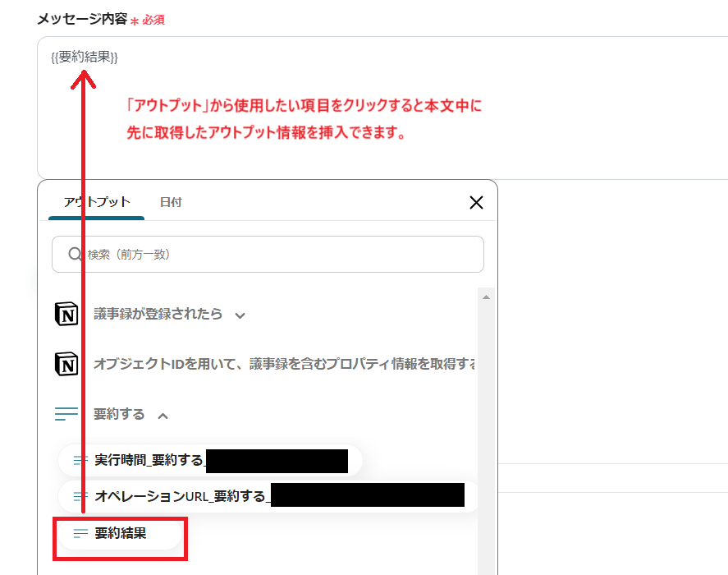Click the Notion icon on the オブジェクトID row
The width and height of the screenshot is (728, 575).
(x=66, y=363)
